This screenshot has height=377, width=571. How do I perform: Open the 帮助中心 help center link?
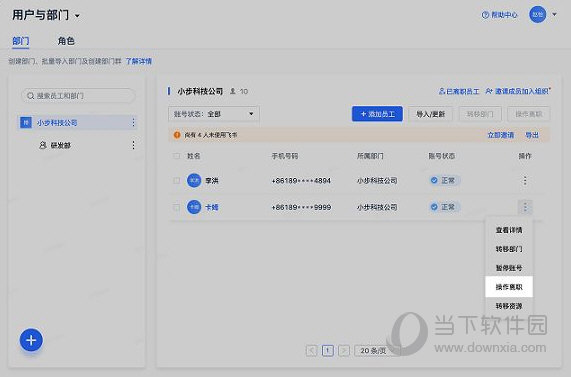click(x=499, y=15)
